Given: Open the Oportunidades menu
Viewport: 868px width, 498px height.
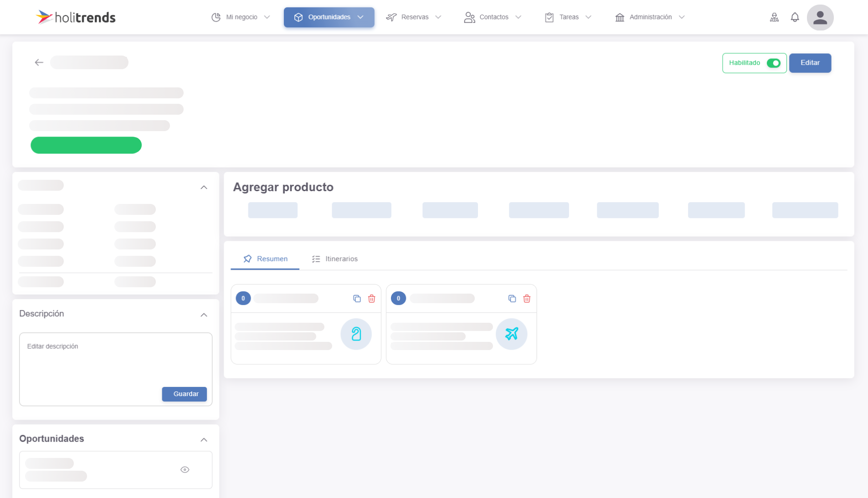Looking at the screenshot, I should click(x=329, y=17).
